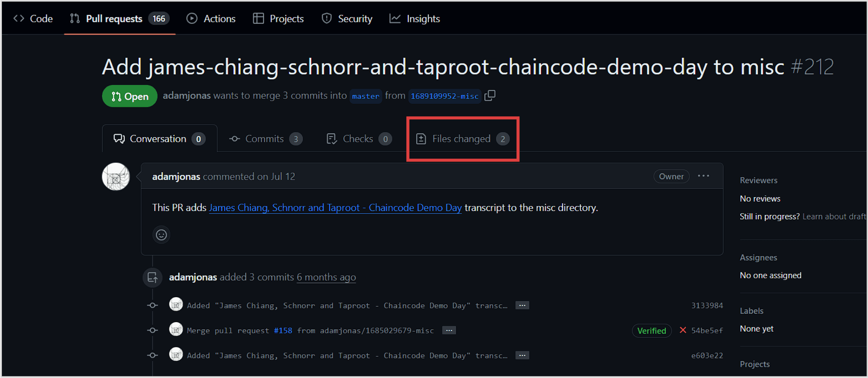Open the Conversation tab
Image resolution: width=868 pixels, height=378 pixels.
point(158,139)
